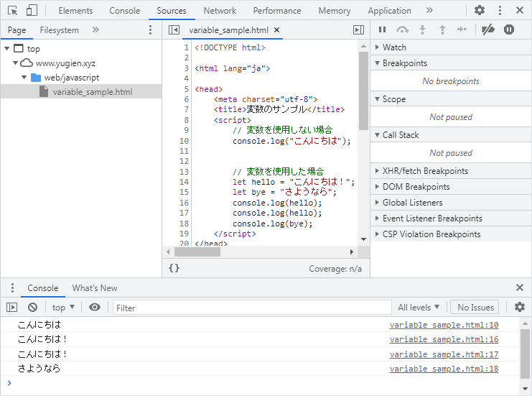Image resolution: width=532 pixels, height=396 pixels.
Task: Open the All levels log dropdown
Action: pos(419,308)
